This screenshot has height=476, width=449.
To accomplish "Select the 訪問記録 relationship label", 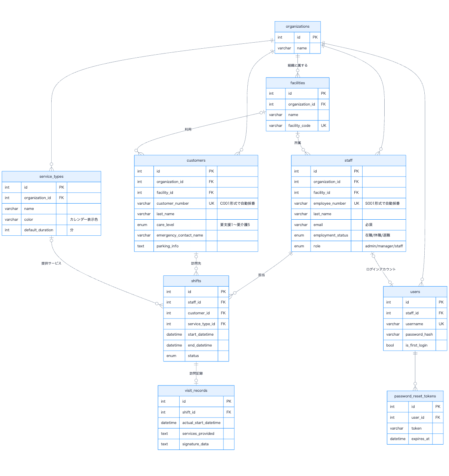I will click(x=196, y=373).
